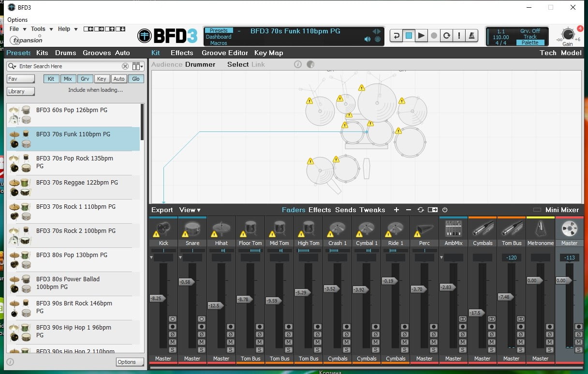Show the mixer Effects view
The image size is (588, 374).
point(320,210)
